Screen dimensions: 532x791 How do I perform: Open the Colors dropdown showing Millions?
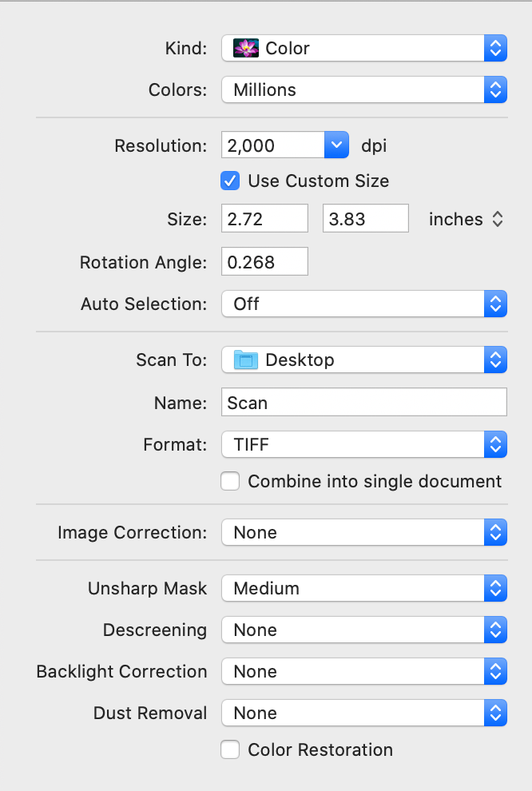495,89
